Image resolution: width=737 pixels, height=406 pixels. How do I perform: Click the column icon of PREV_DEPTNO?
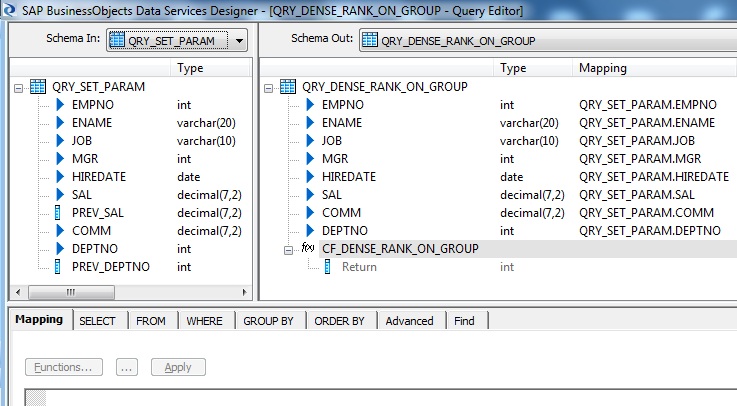[x=58, y=267]
